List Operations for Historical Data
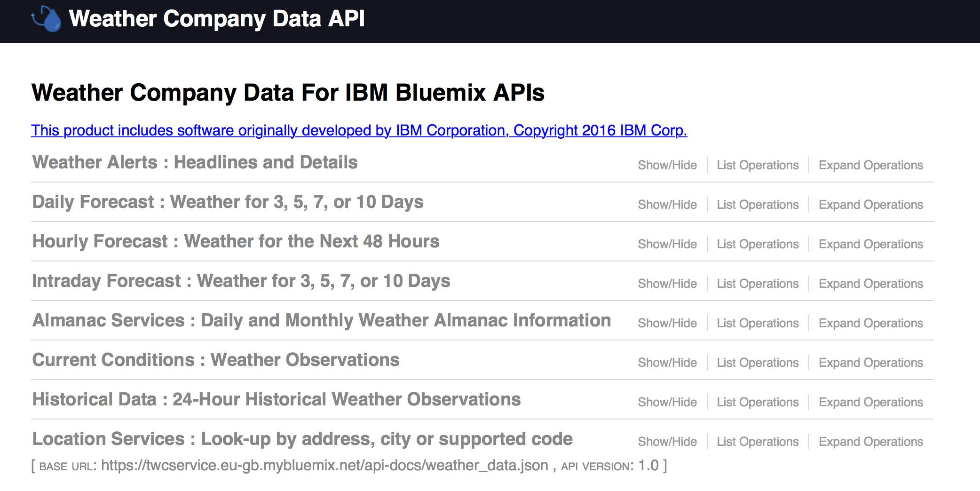This screenshot has width=980, height=491. click(758, 402)
